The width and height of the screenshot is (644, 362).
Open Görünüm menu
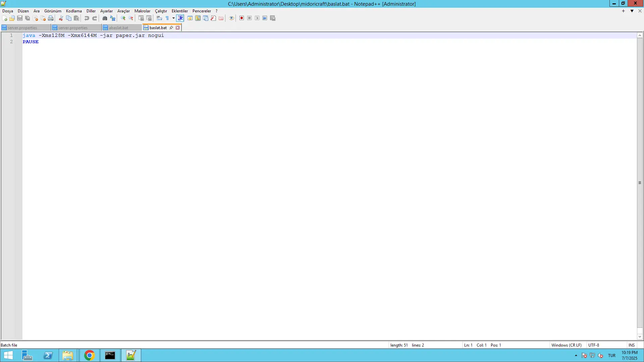click(53, 11)
